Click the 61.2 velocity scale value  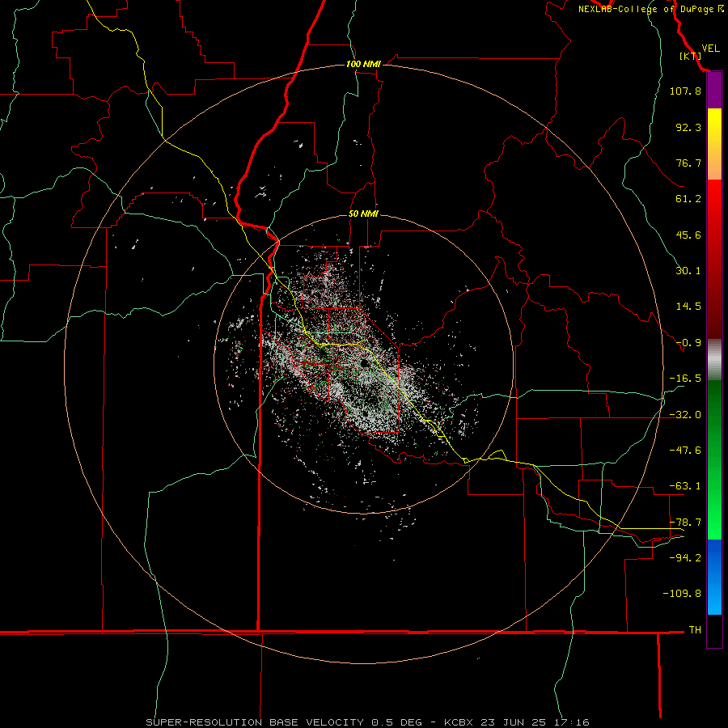(x=688, y=199)
